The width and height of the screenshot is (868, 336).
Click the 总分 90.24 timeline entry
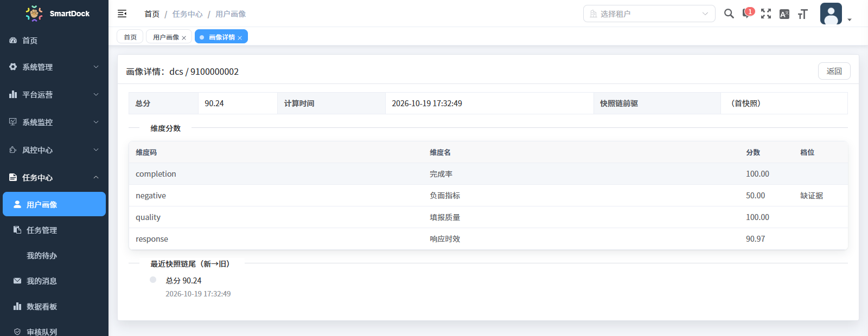tap(183, 281)
